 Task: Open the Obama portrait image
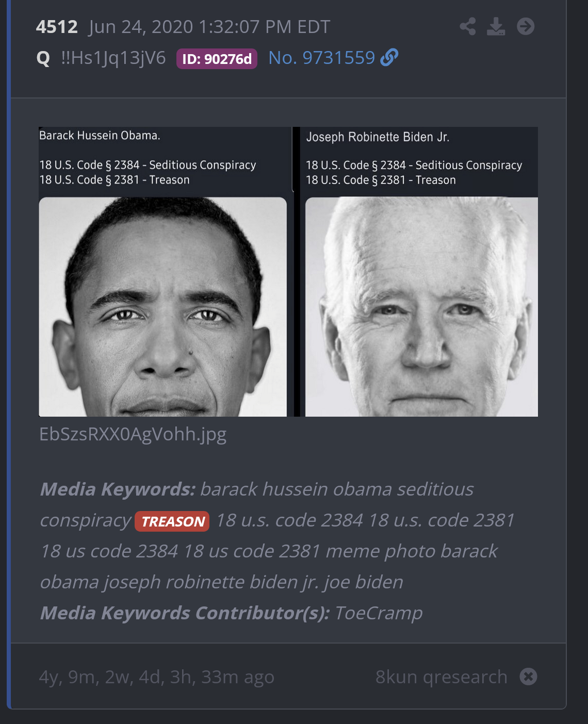tap(163, 307)
